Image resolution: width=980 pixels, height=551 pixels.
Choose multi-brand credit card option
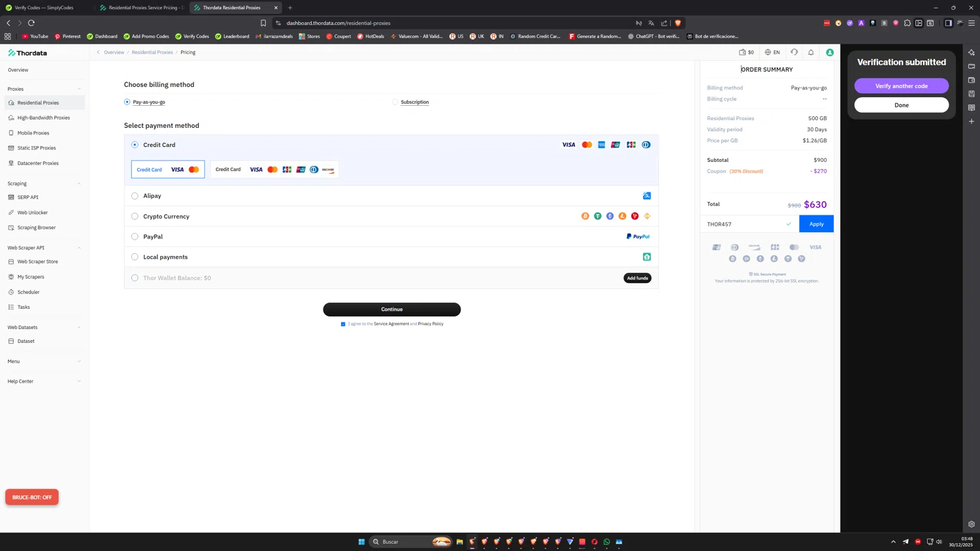274,170
